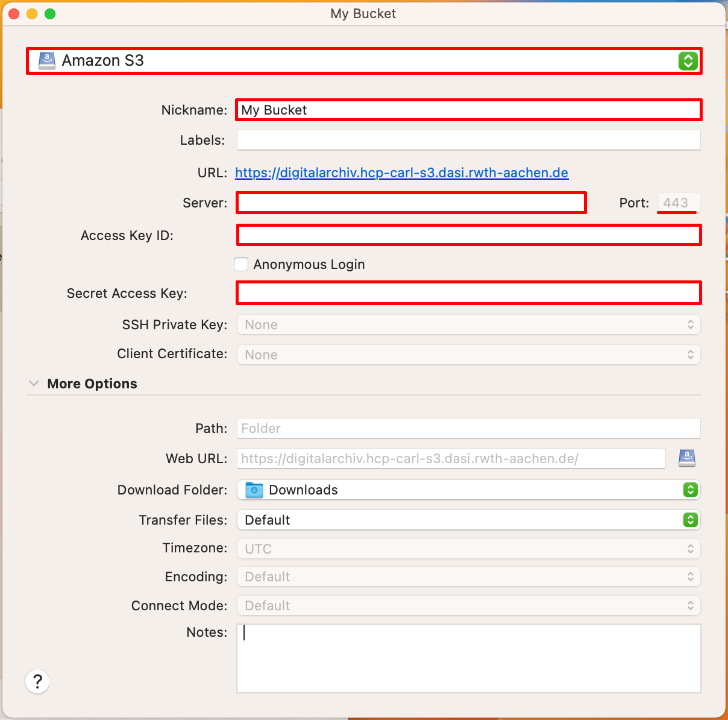This screenshot has height=720, width=728.
Task: Click the Amazon S3 drive icon
Action: click(x=46, y=60)
